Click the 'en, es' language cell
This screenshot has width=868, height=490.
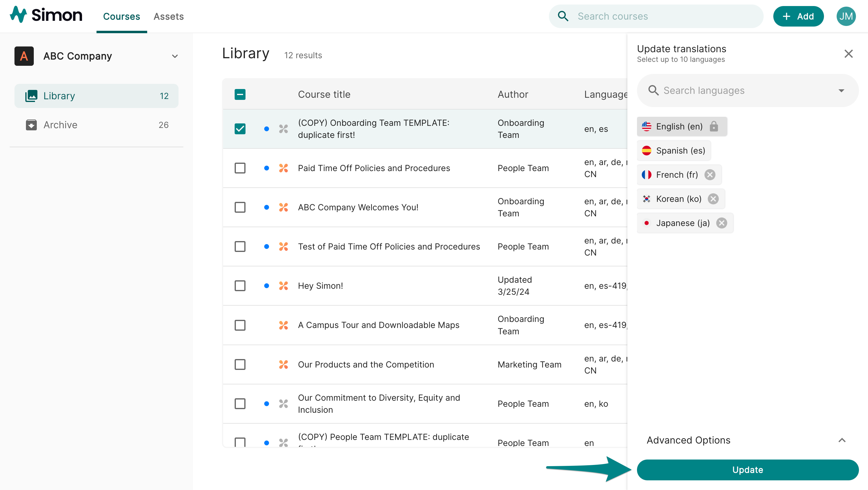[x=596, y=129]
